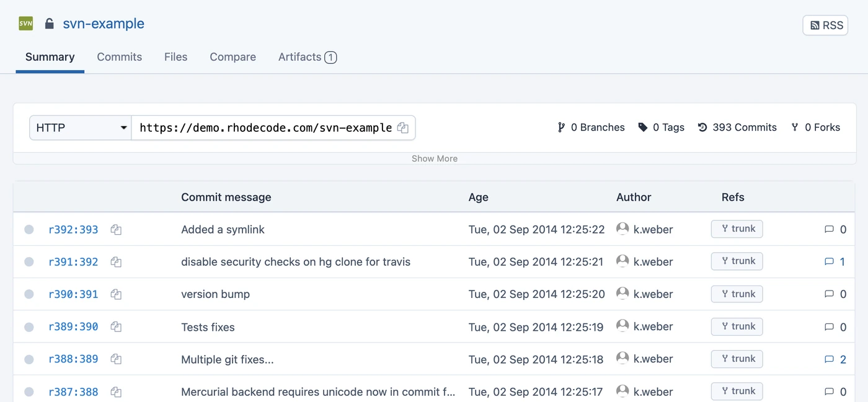
Task: Click the 'Age' column header
Action: coord(479,198)
